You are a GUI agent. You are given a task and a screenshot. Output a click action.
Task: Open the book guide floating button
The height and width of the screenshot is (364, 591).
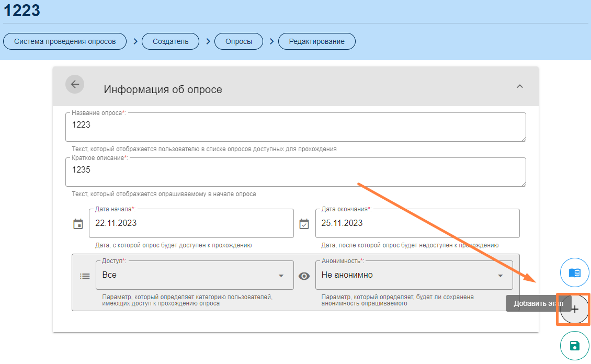[x=574, y=273]
